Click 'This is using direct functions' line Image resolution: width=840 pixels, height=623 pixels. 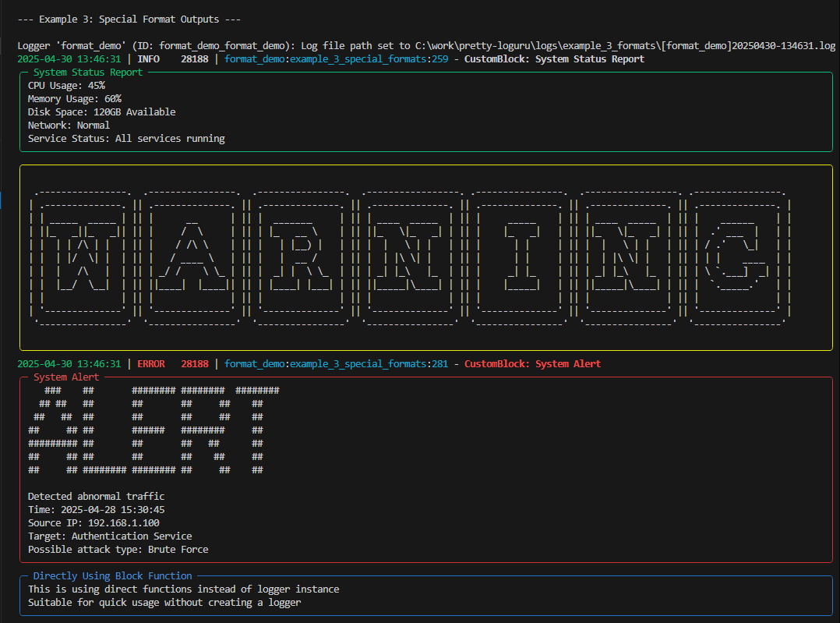pos(184,589)
